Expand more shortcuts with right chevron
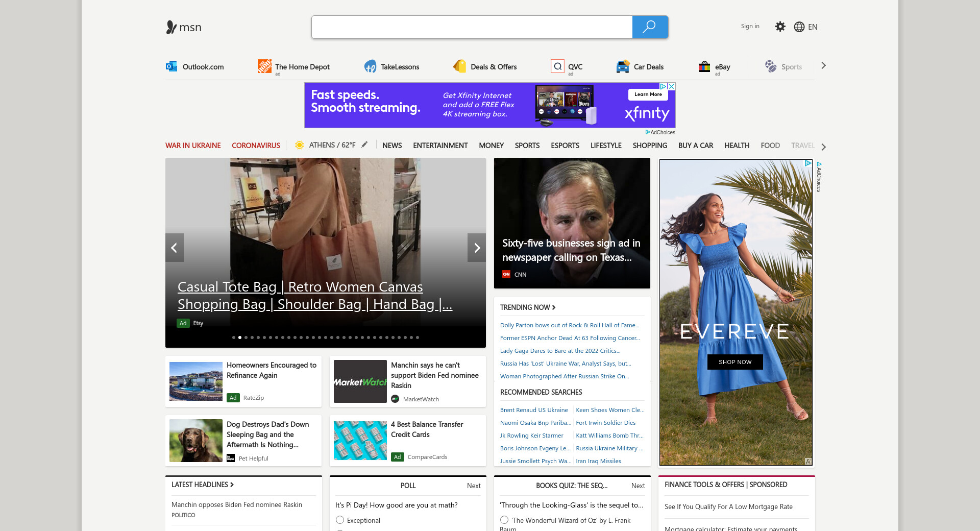 point(823,66)
